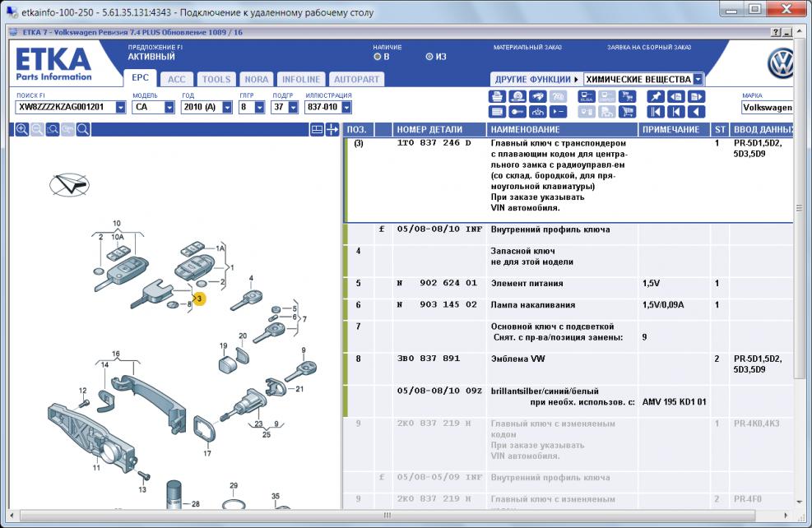Click the ПОЗ. column header
The image size is (812, 528).
point(357,129)
